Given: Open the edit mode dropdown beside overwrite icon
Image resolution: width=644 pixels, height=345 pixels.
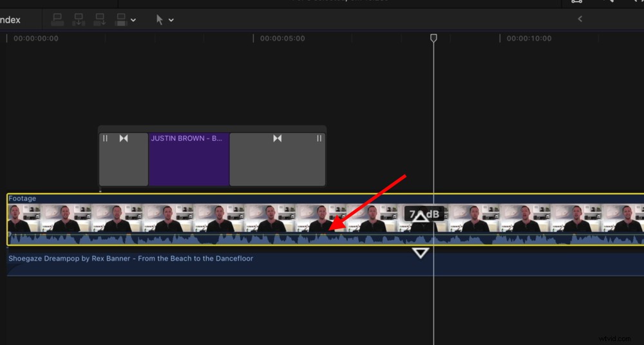Looking at the screenshot, I should [133, 20].
